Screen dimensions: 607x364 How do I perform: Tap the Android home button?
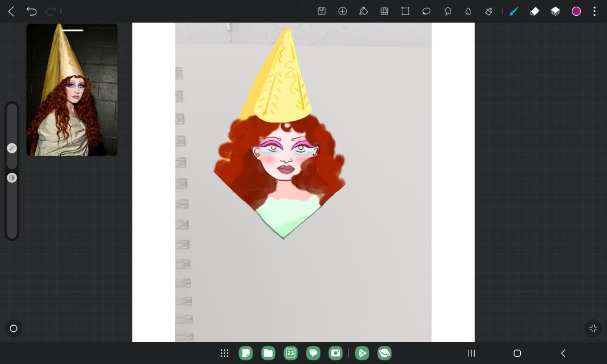click(x=517, y=353)
